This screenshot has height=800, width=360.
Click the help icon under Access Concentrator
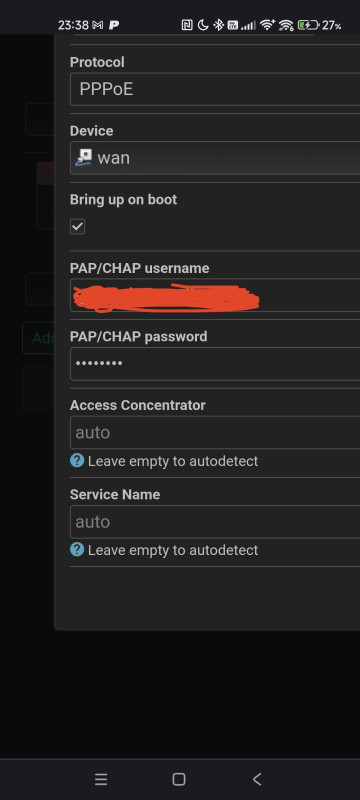pyautogui.click(x=77, y=461)
